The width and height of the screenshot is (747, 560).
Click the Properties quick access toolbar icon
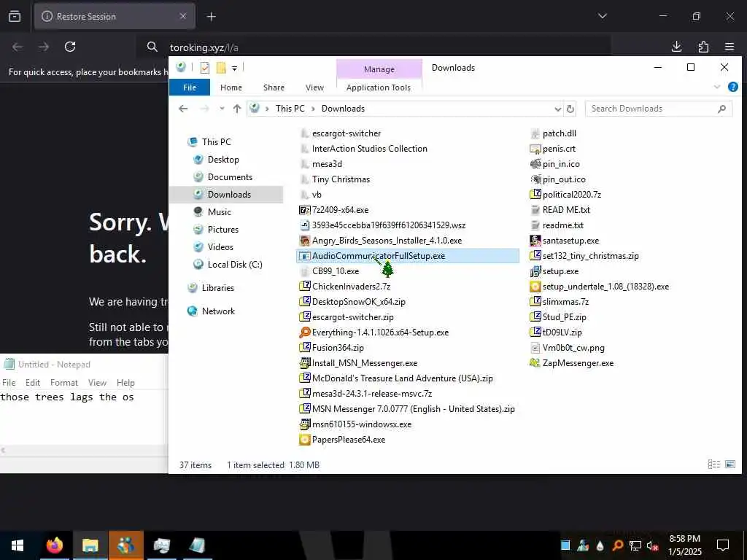205,68
